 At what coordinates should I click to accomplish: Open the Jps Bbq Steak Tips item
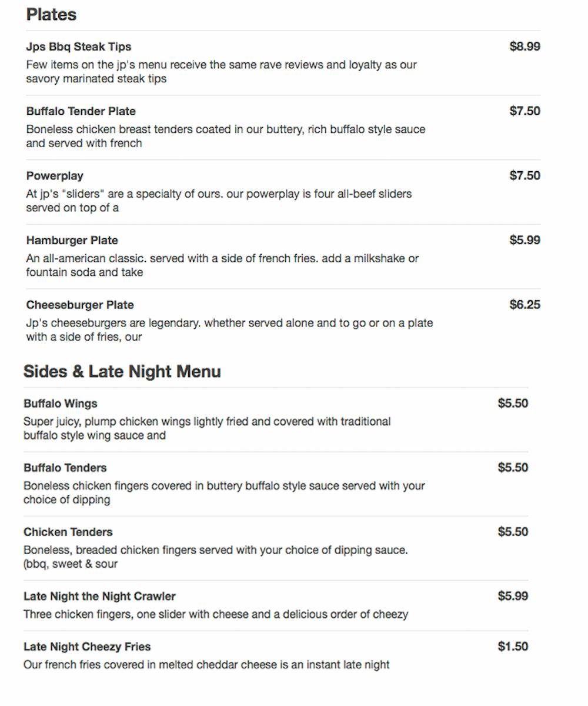(79, 47)
